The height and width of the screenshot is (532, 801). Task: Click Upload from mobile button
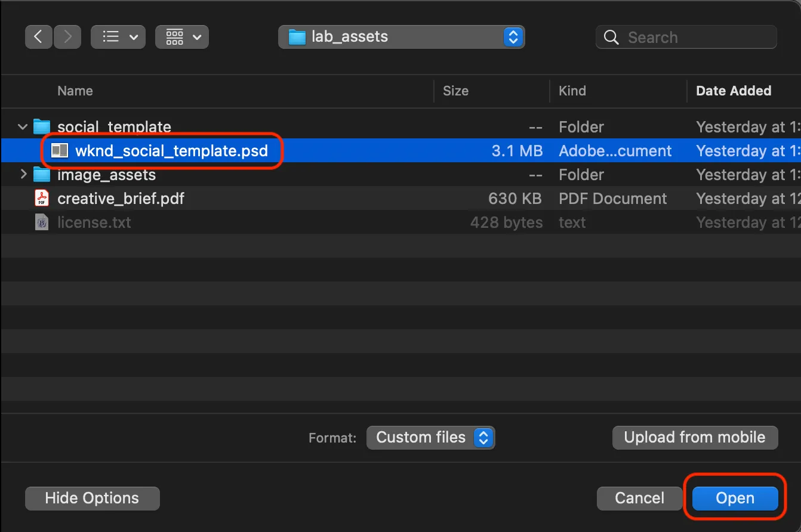coord(695,437)
